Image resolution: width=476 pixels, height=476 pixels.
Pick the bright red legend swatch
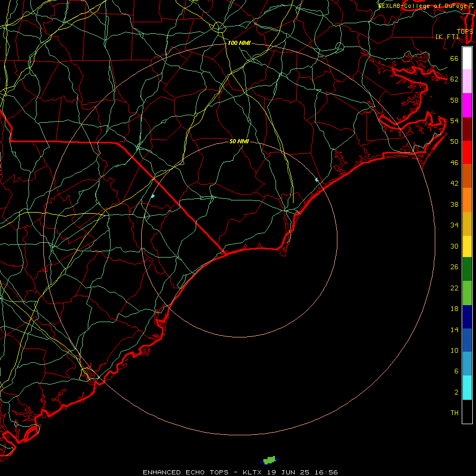(x=467, y=152)
